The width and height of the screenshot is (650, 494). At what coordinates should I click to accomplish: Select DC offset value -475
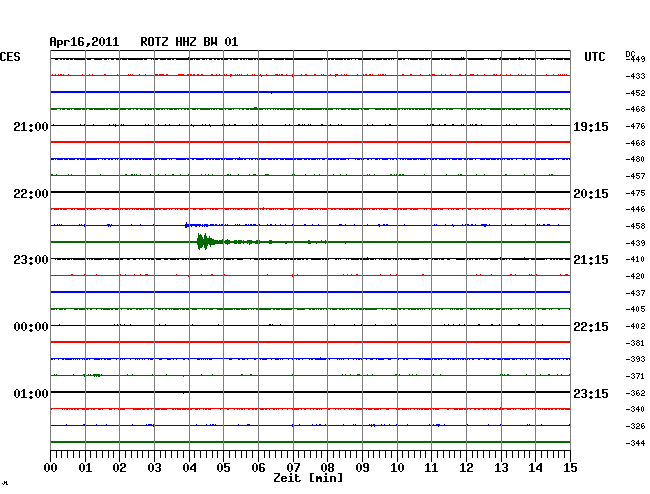pyautogui.click(x=635, y=193)
